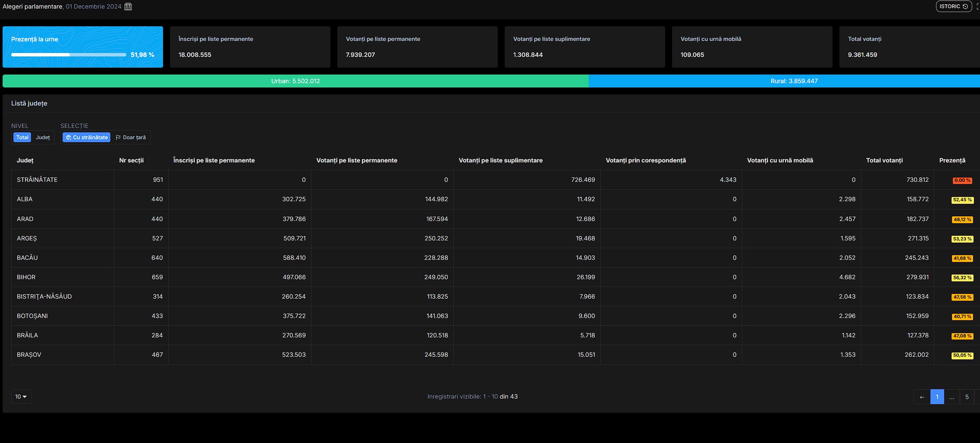980x443 pixels.
Task: Sort by Înscriși pe liste permanente table column
Action: click(214, 160)
